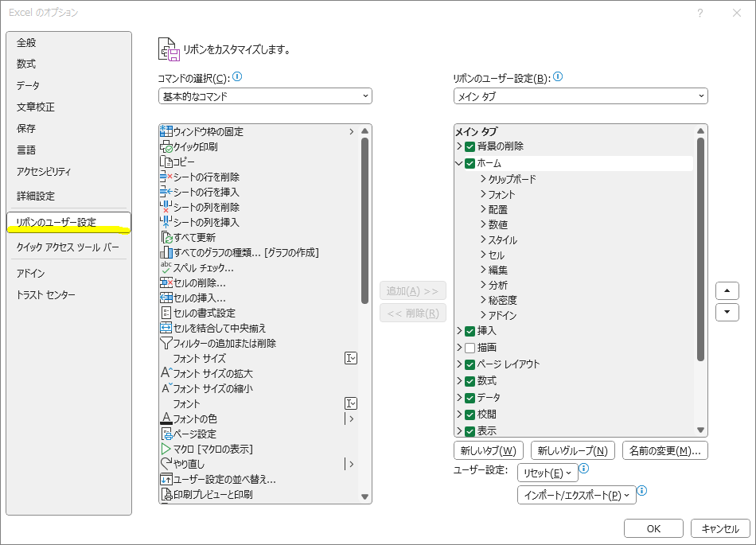Uncheck the 背景の削除 tab checkbox
Screen dimensions: 756x545
470,146
